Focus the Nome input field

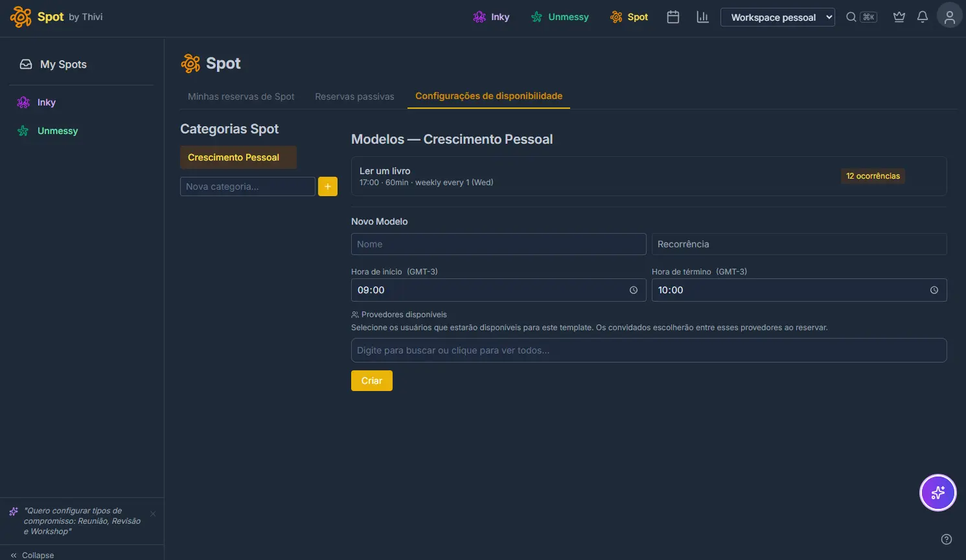coord(498,244)
